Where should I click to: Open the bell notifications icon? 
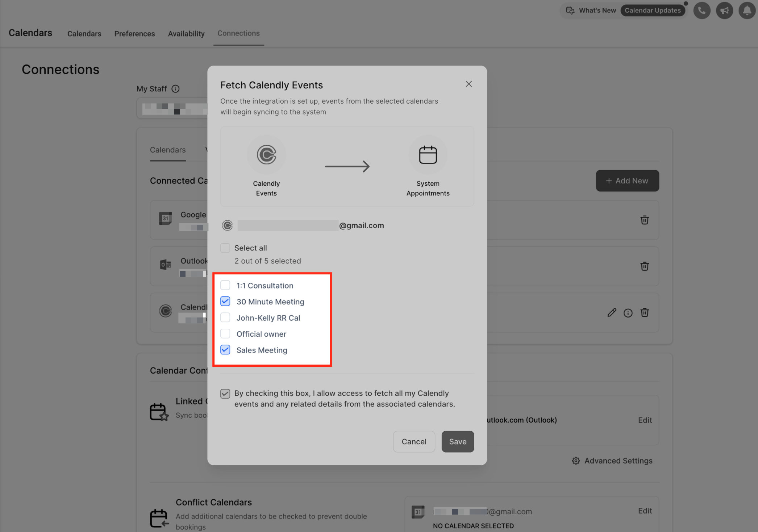pyautogui.click(x=747, y=11)
